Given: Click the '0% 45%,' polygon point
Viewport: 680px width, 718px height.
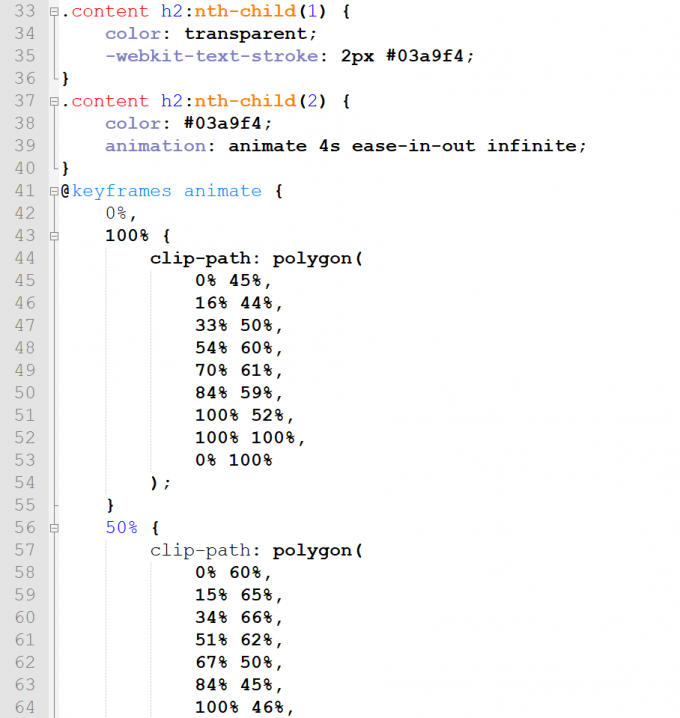Looking at the screenshot, I should 234,281.
